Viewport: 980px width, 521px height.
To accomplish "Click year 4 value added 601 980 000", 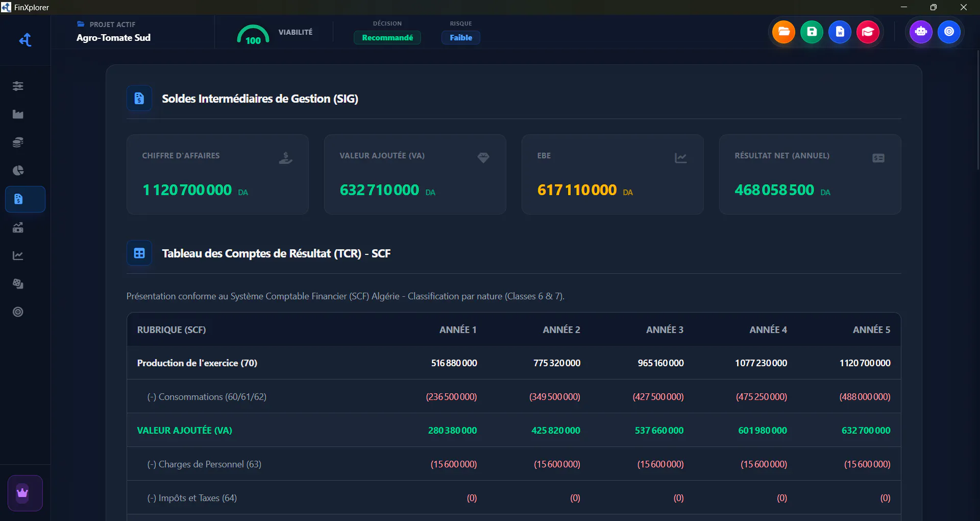I will click(x=763, y=431).
